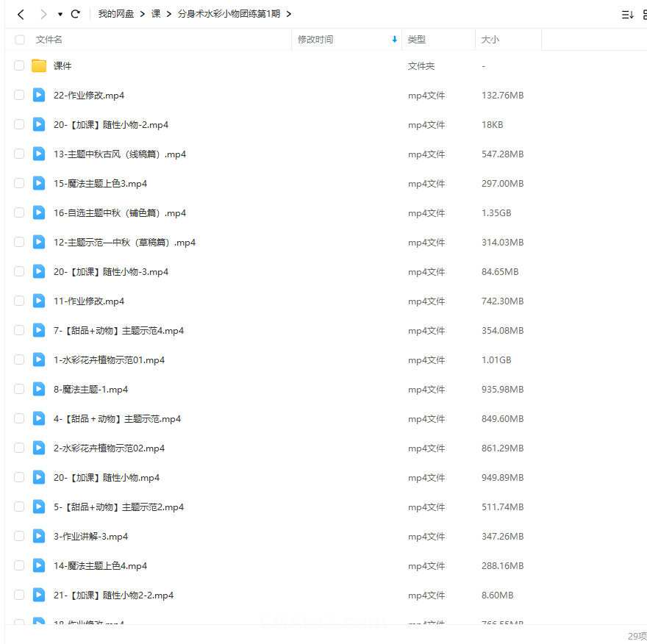Click the 课件 folder icon
This screenshot has height=644, width=647.
click(39, 66)
